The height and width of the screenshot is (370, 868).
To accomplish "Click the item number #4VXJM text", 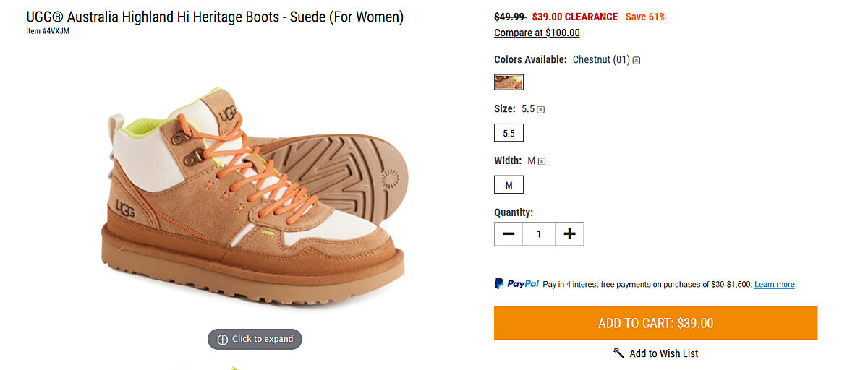I will click(48, 31).
